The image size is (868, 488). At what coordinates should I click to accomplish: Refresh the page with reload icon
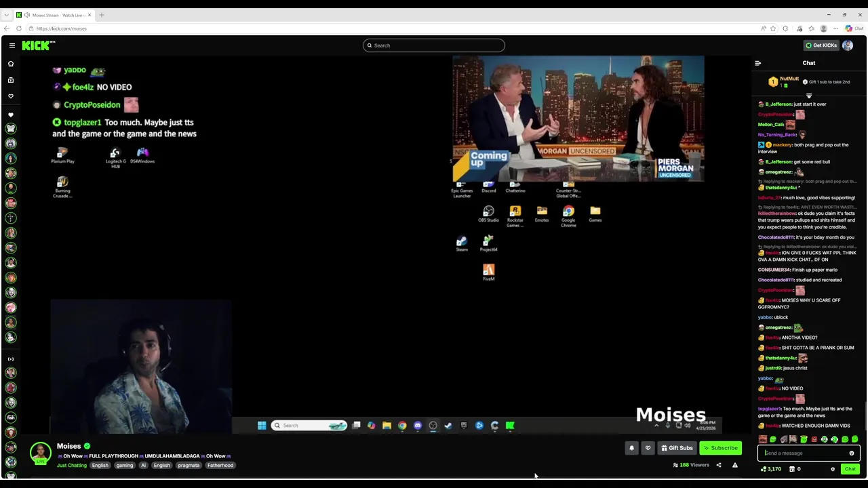click(19, 28)
